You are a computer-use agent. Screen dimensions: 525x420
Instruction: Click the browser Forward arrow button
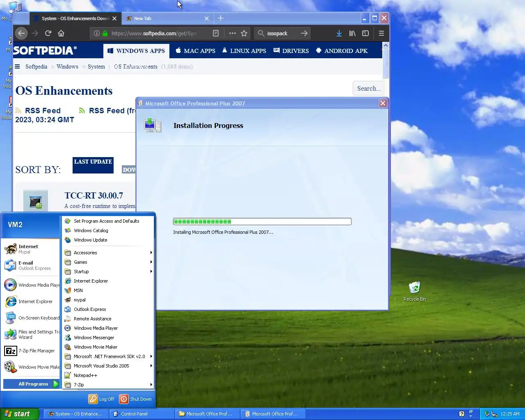click(35, 33)
